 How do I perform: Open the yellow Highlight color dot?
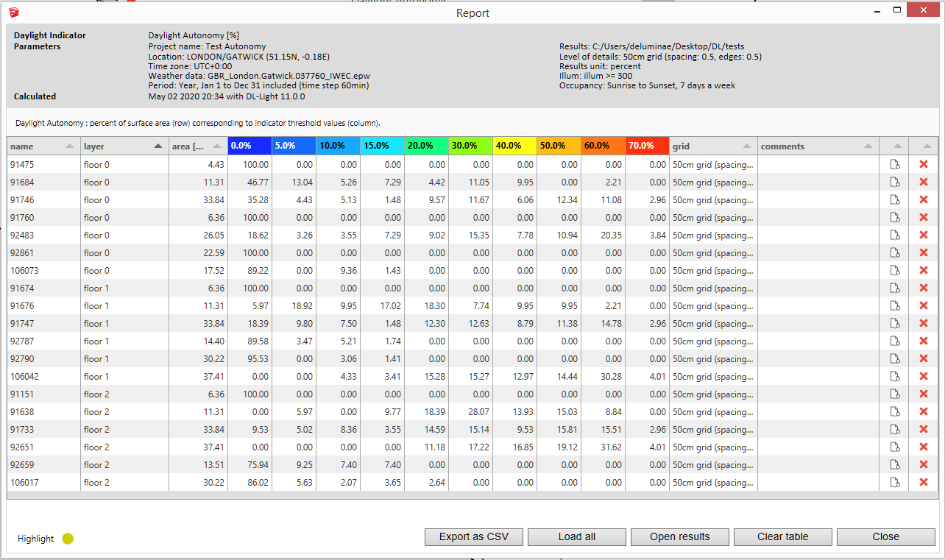tap(68, 539)
